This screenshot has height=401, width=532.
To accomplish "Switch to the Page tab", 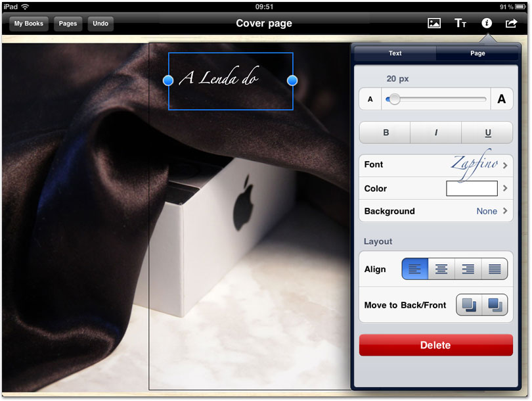I will [477, 53].
